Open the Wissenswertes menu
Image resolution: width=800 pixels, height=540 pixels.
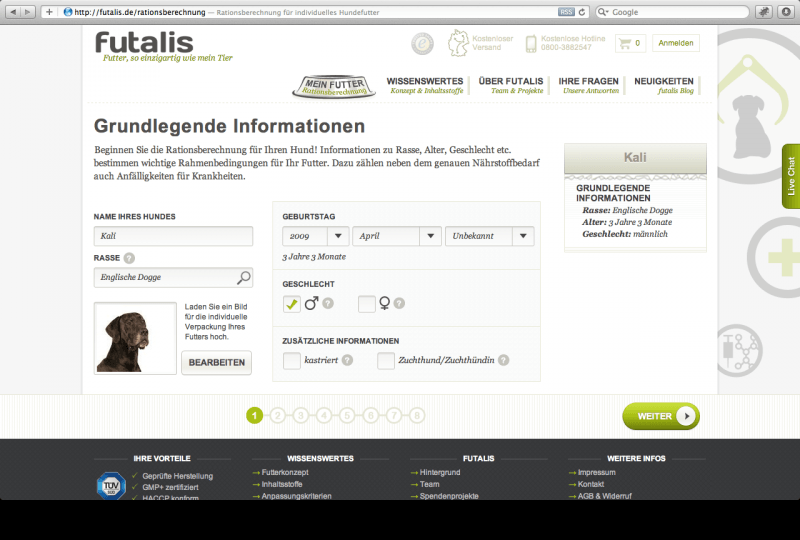tap(425, 85)
